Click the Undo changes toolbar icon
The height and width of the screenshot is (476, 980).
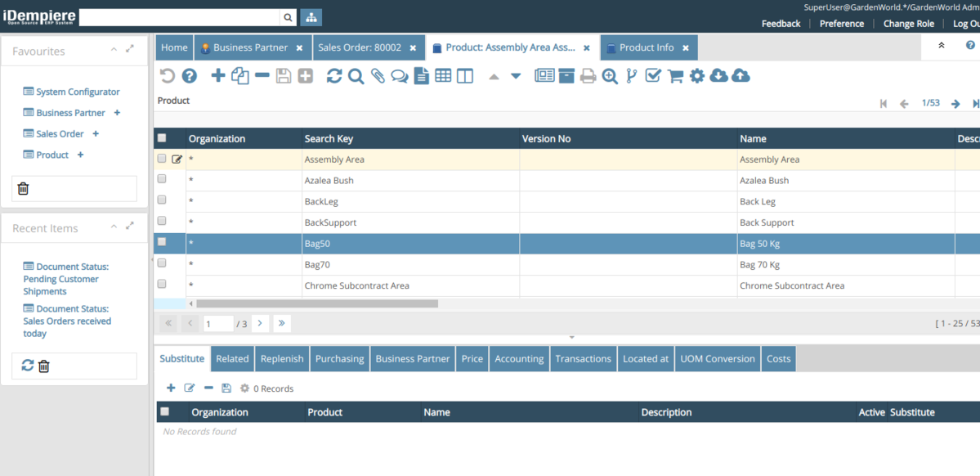click(x=167, y=76)
